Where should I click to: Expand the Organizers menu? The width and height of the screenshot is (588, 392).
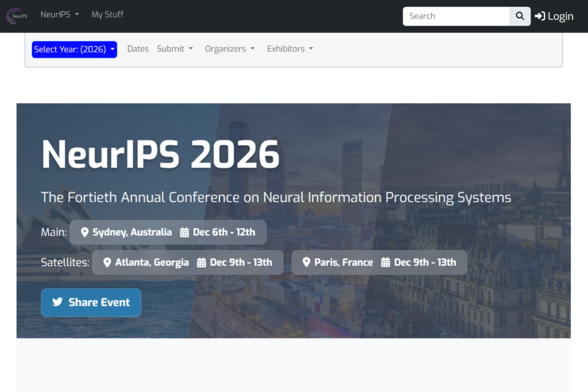(x=230, y=49)
